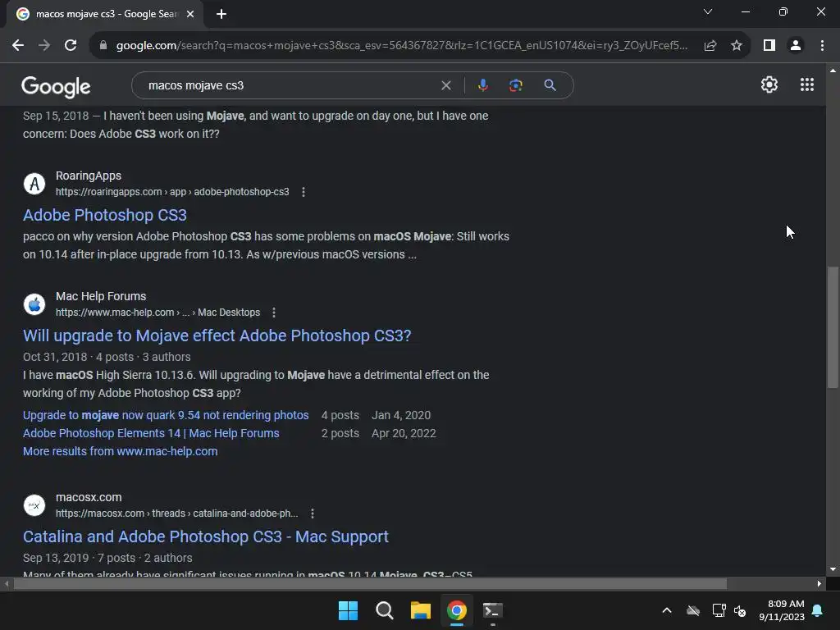Go back to the previous page
The width and height of the screenshot is (840, 630).
pyautogui.click(x=18, y=46)
